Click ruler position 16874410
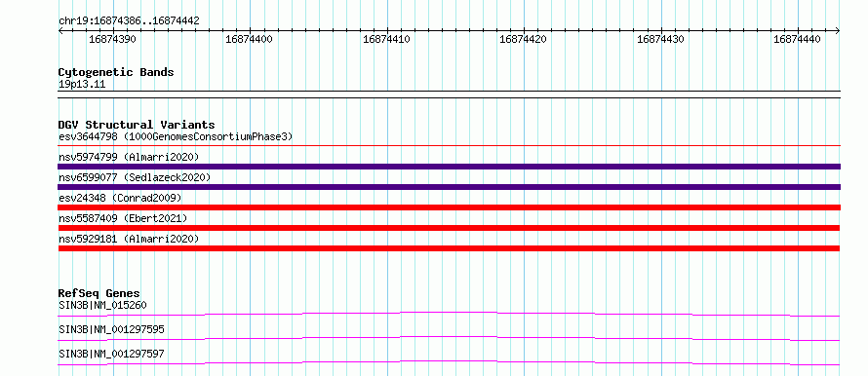This screenshot has width=868, height=376. (386, 40)
